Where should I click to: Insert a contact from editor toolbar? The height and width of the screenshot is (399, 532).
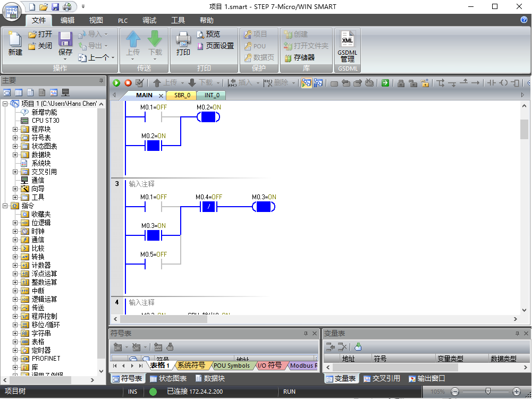[x=491, y=83]
